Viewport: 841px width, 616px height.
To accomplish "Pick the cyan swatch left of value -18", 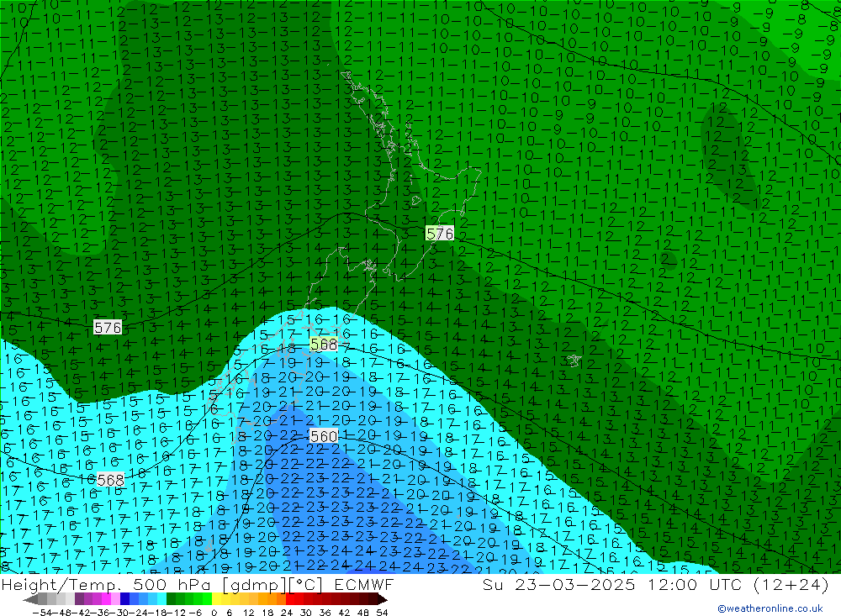I will [x=161, y=599].
